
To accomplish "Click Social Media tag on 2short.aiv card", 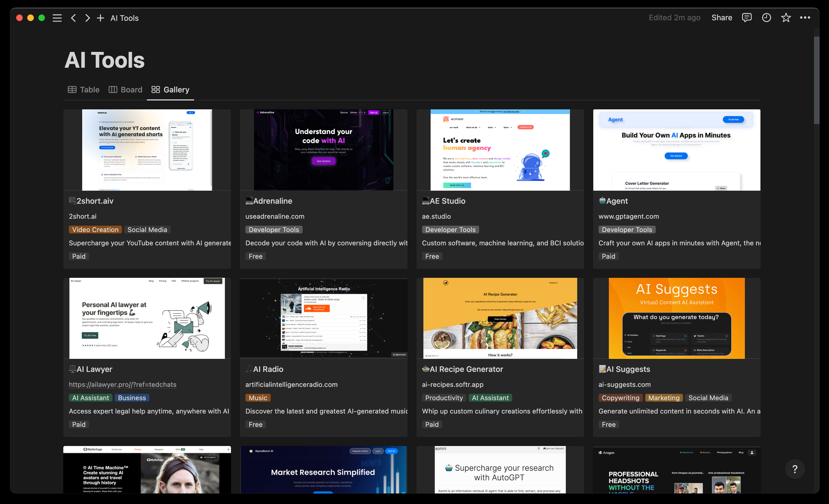I will click(x=147, y=229).
